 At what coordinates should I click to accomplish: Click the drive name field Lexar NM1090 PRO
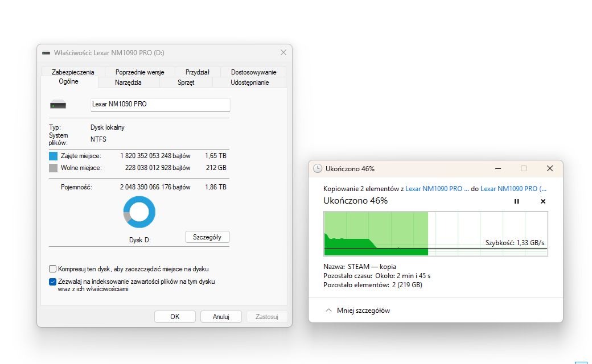[160, 105]
